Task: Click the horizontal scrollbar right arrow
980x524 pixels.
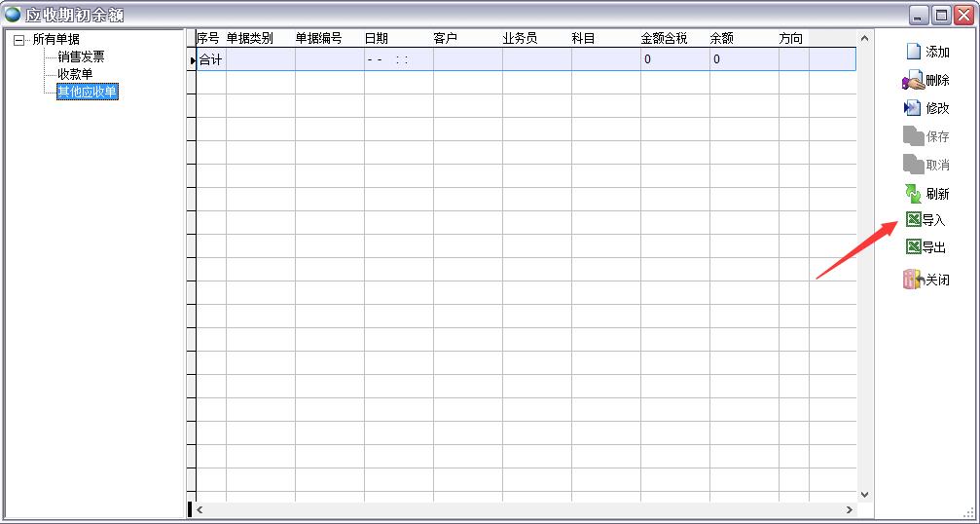Action: pos(849,509)
